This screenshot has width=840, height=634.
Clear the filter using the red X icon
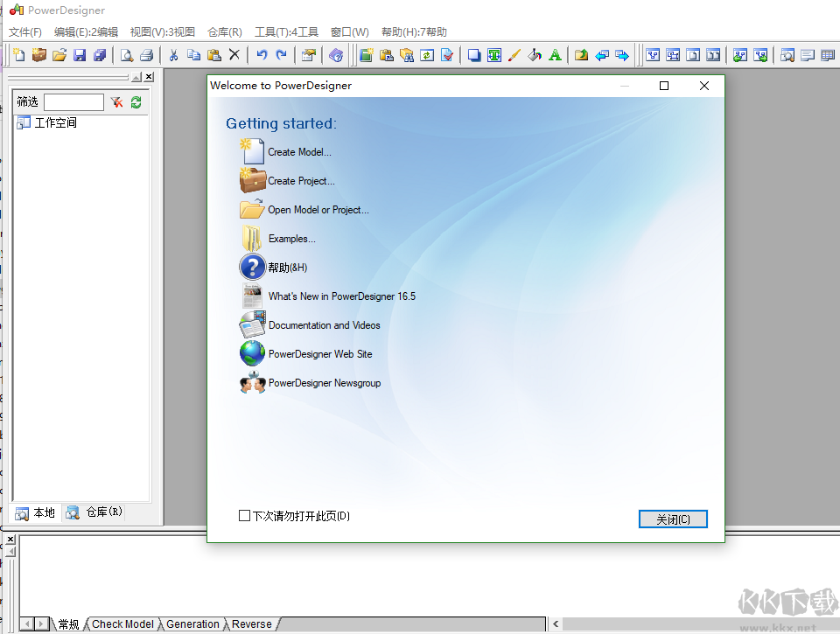pos(116,101)
